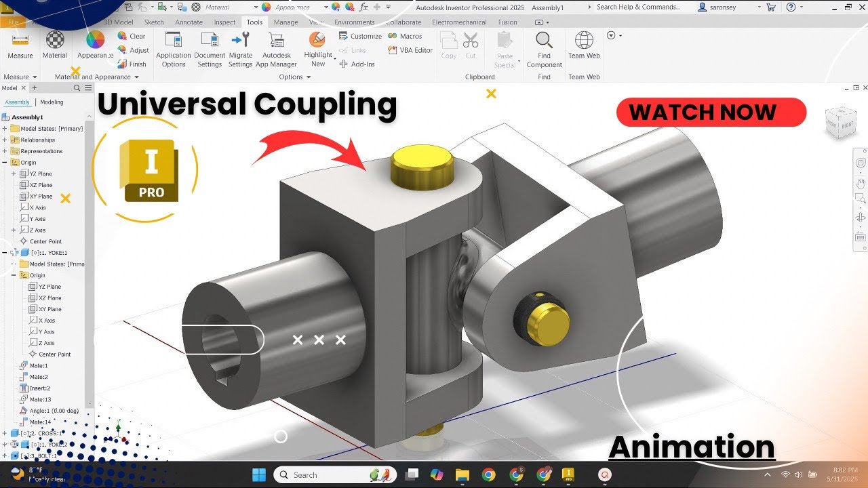
Task: Expand the Representations node
Action: pos(5,151)
